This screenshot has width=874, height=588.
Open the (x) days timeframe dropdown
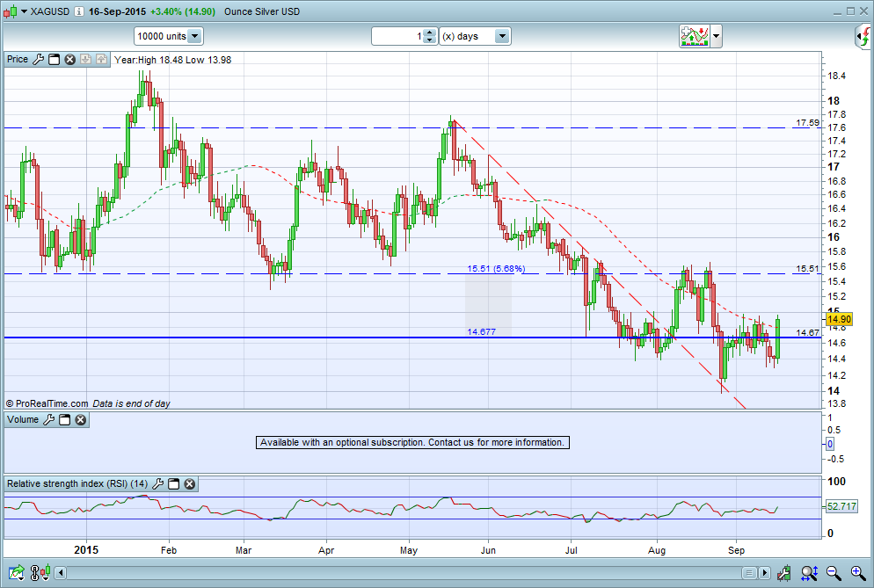pyautogui.click(x=475, y=36)
